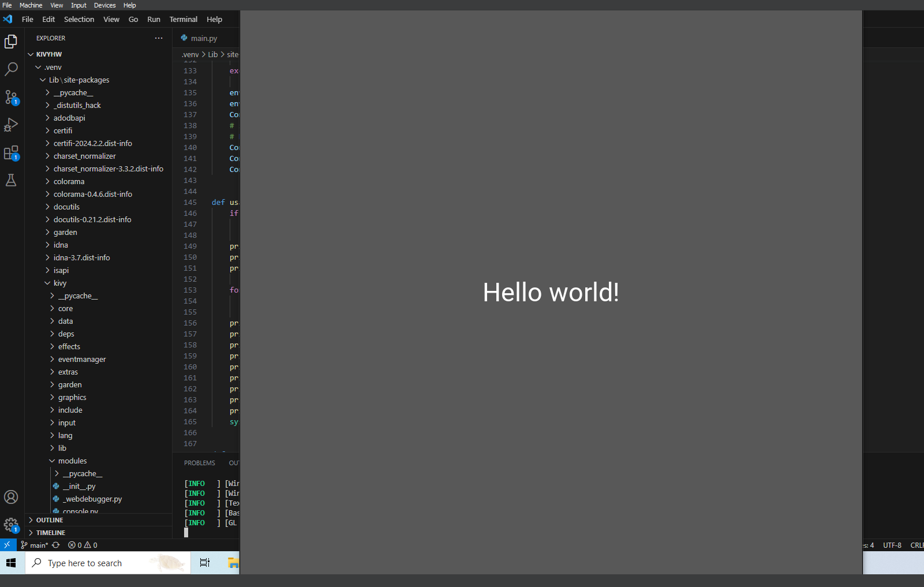Collapse the Lib\site-packages folder
Image resolution: width=924 pixels, height=587 pixels.
click(78, 80)
